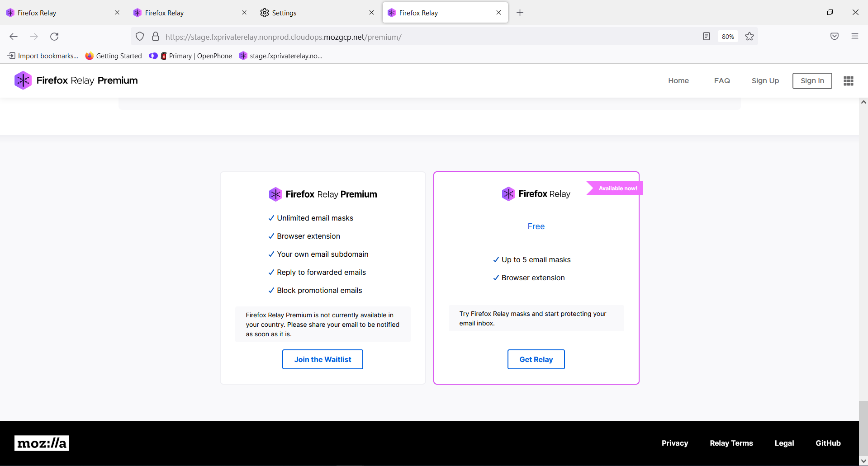Image resolution: width=868 pixels, height=466 pixels.
Task: Save the page to Pocket
Action: coord(835,36)
